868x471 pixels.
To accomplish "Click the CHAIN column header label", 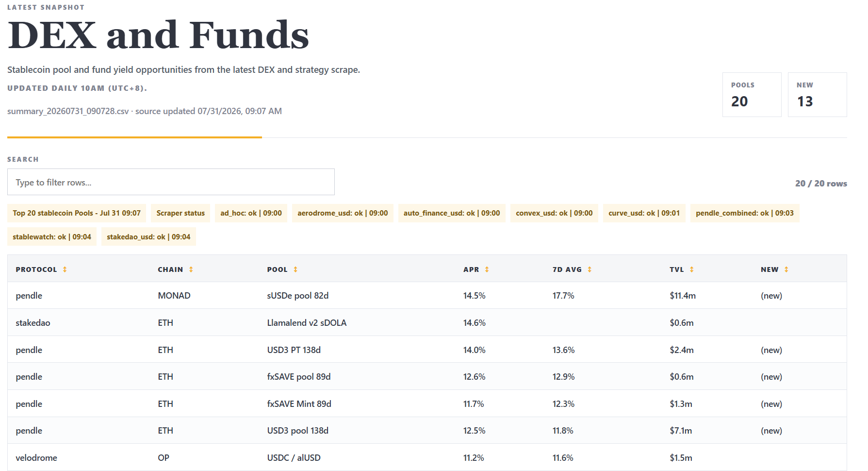I will (x=170, y=269).
